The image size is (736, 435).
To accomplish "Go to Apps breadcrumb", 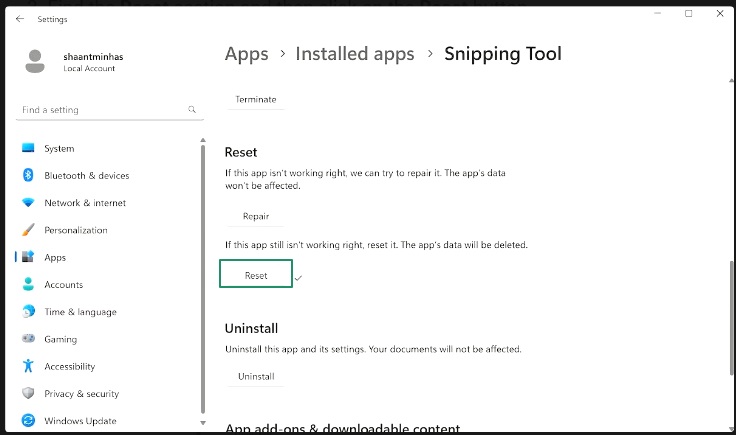I will (246, 53).
